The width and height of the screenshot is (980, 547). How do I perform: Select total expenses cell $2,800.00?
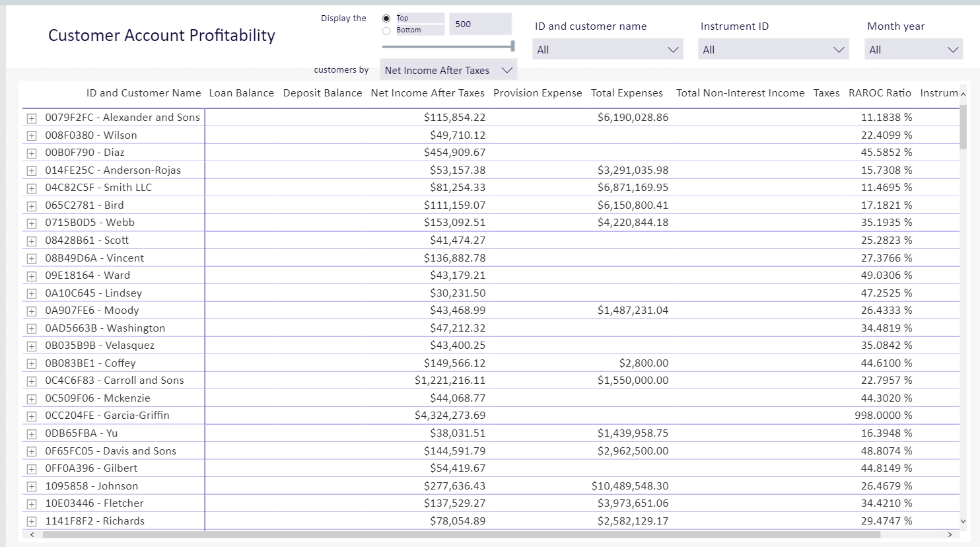pyautogui.click(x=644, y=363)
